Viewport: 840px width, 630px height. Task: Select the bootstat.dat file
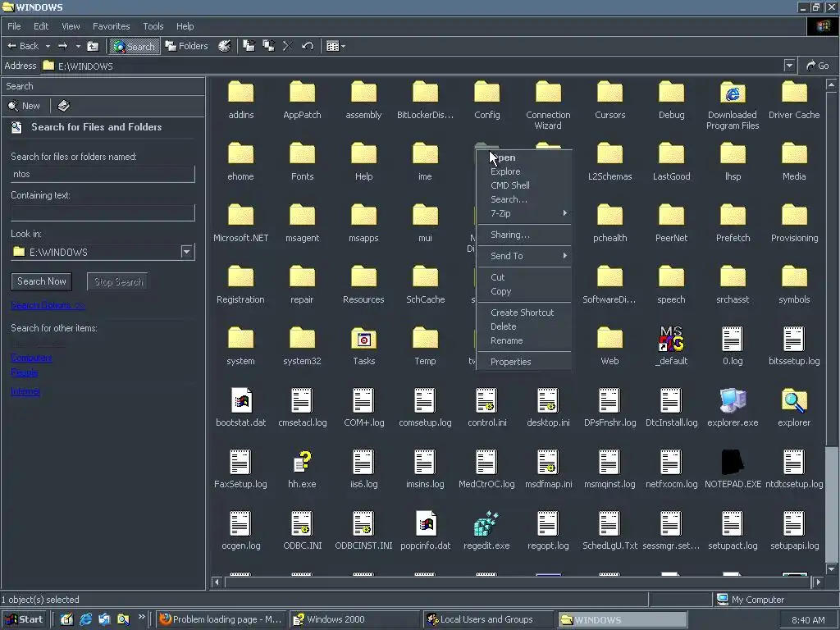pos(240,408)
